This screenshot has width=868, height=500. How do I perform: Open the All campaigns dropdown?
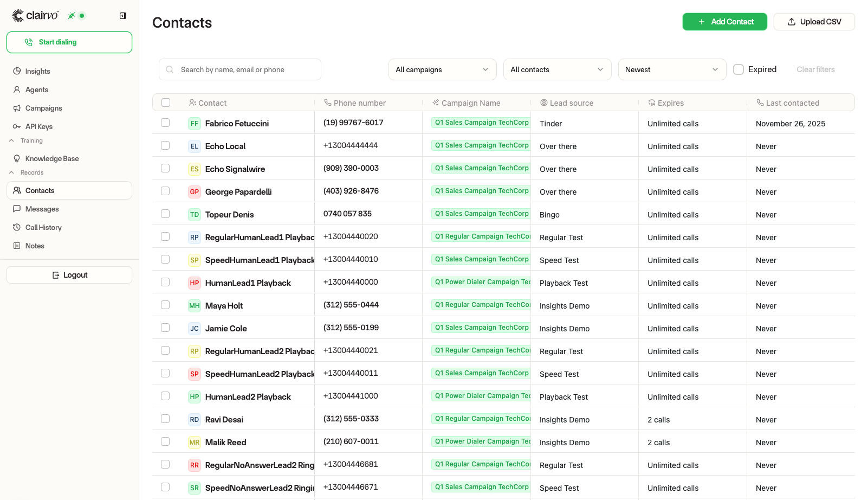(442, 69)
